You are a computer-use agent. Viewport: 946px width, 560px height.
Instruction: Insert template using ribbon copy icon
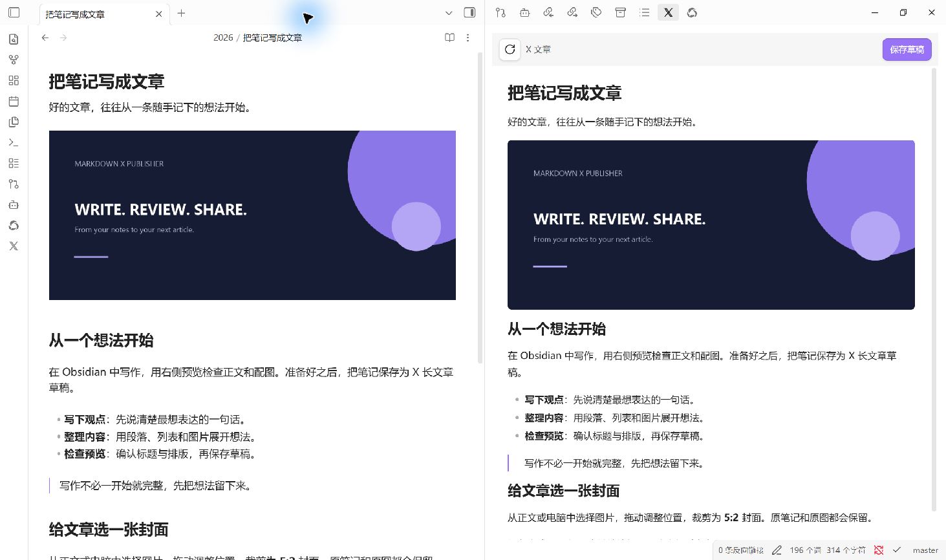click(x=14, y=122)
